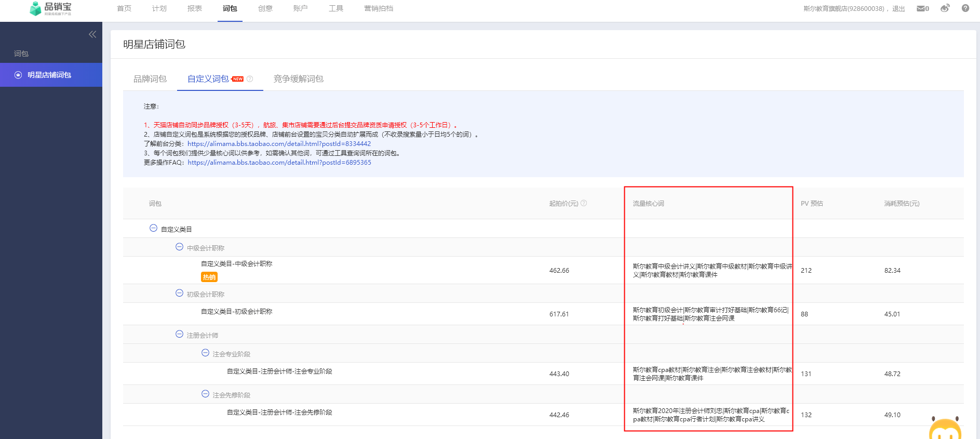Click the PV 预估 value 212
Screen dimensions: 980x439
(x=806, y=271)
